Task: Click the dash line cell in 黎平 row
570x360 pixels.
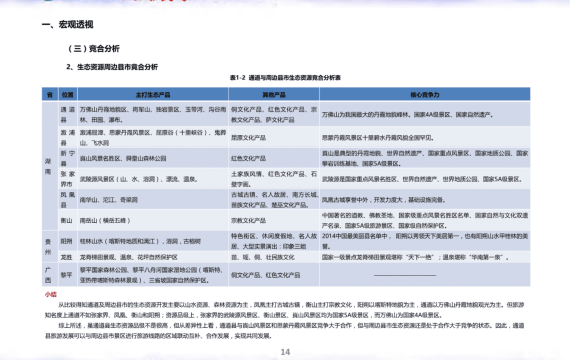Action: tap(425, 275)
